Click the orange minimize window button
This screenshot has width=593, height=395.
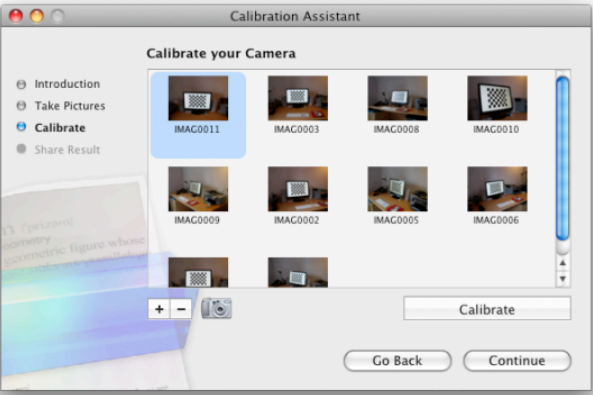coord(37,16)
